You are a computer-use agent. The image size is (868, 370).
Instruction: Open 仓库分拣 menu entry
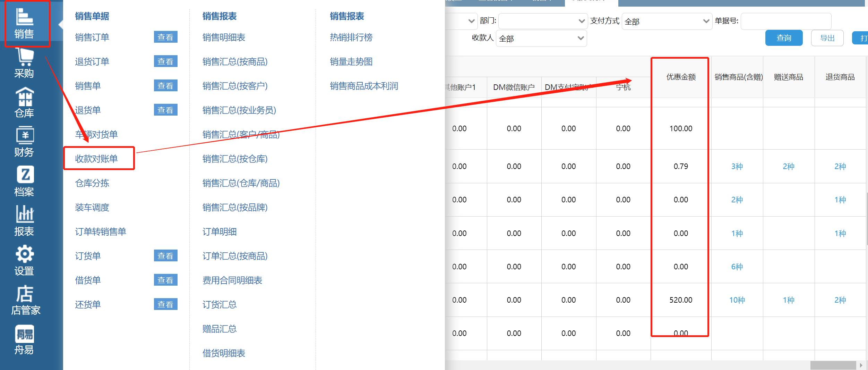click(92, 183)
